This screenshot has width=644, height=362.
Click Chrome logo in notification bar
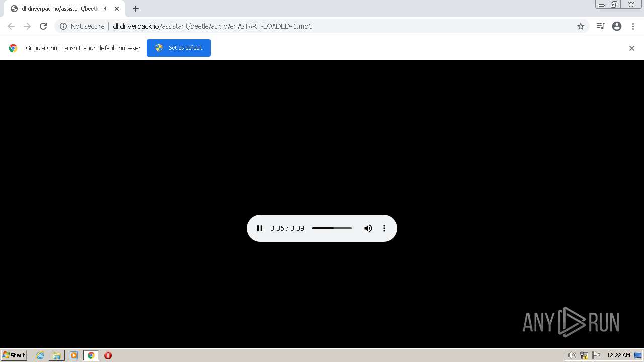[x=13, y=48]
